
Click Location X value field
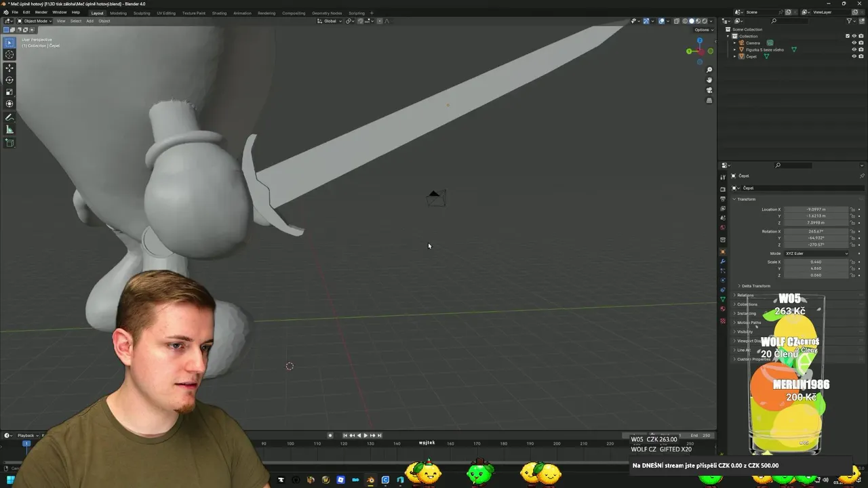(816, 209)
